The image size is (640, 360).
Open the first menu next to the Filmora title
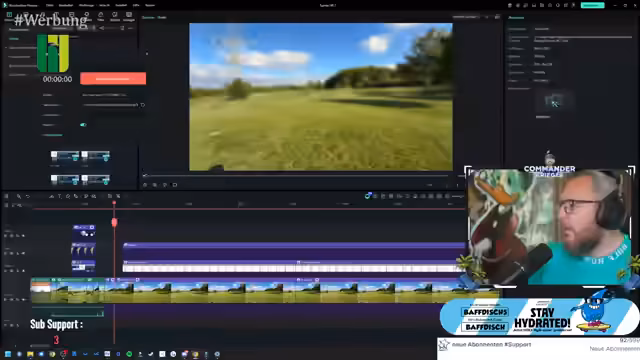49,5
